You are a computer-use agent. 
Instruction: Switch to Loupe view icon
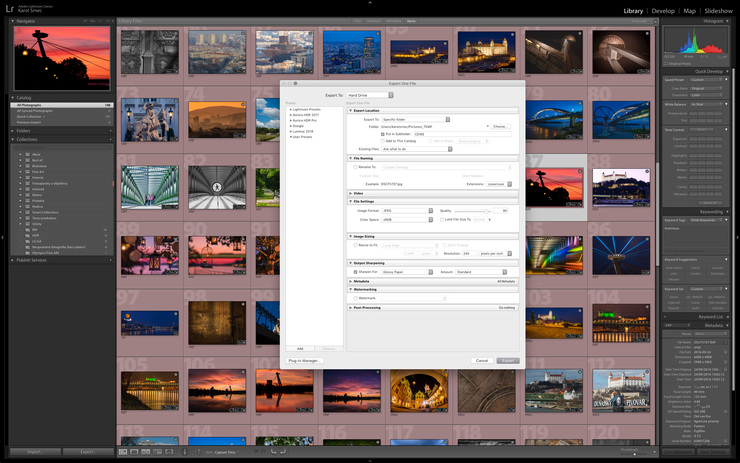134,452
